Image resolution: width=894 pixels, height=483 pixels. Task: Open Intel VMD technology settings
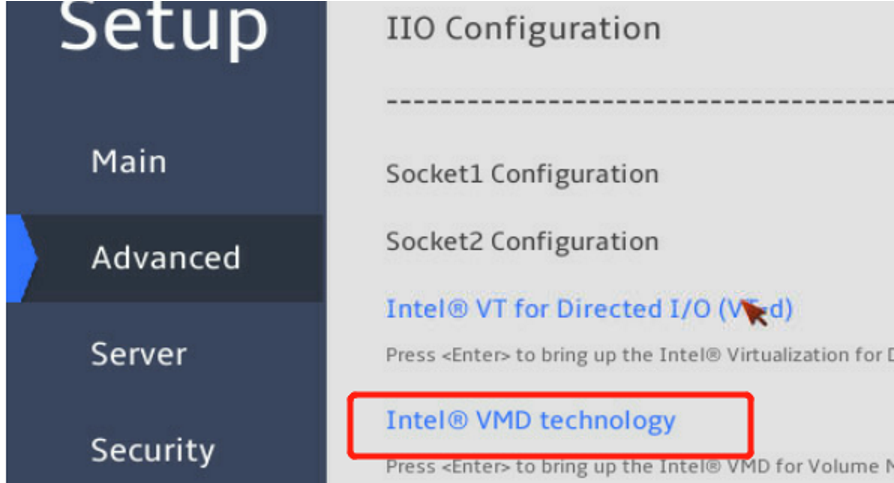click(530, 420)
